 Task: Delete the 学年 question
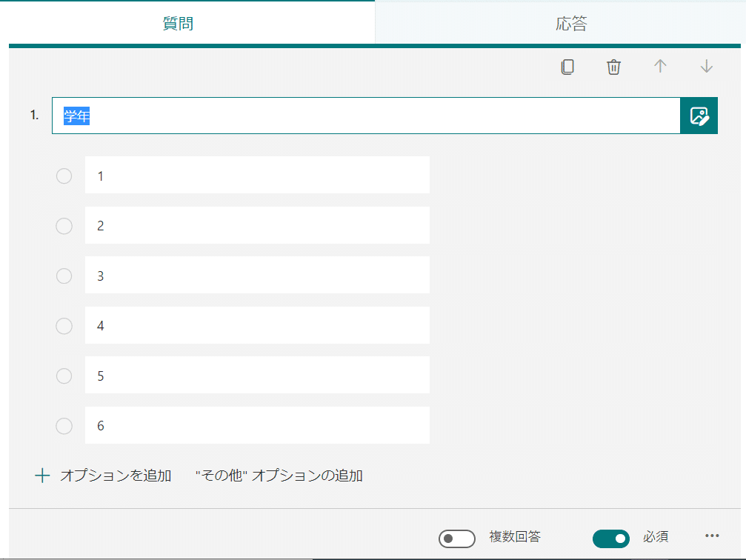pyautogui.click(x=613, y=67)
